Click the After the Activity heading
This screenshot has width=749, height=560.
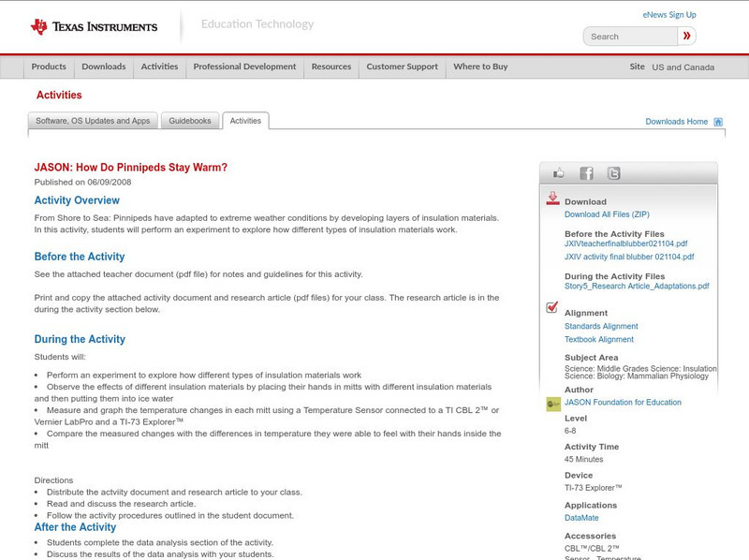75,527
